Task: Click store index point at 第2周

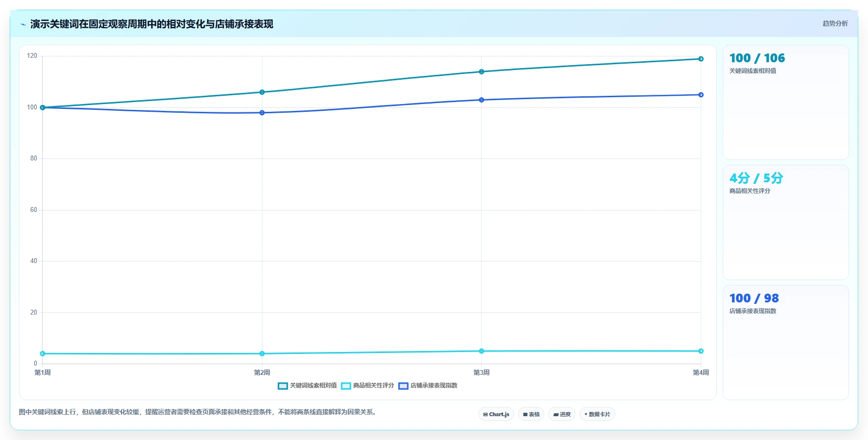Action: pos(262,113)
